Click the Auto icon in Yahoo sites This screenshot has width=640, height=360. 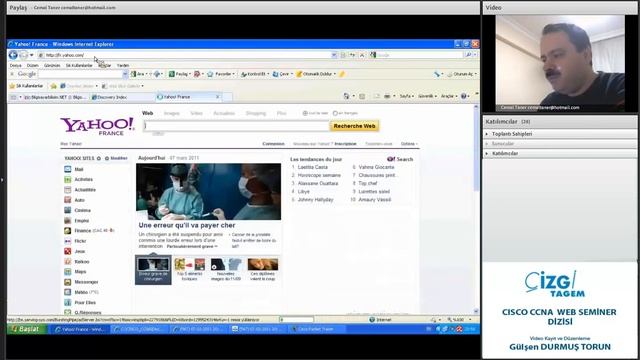tap(68, 200)
